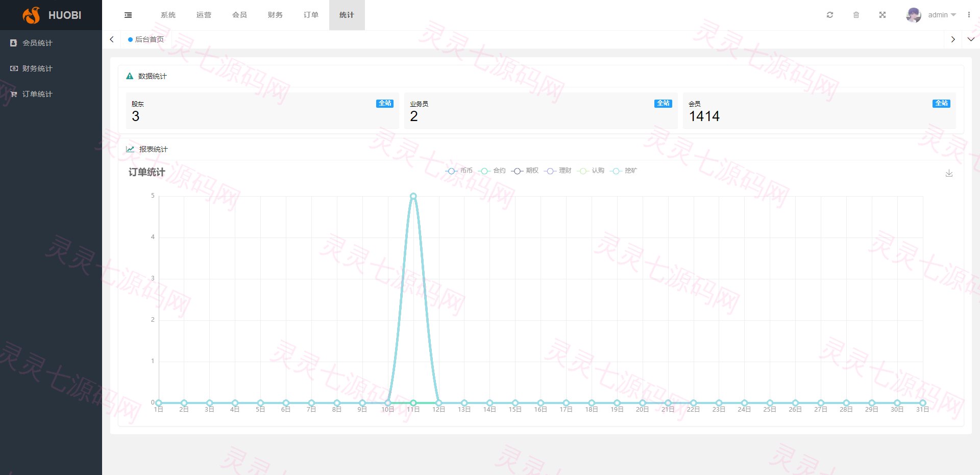Download the chart as image

coord(949,173)
